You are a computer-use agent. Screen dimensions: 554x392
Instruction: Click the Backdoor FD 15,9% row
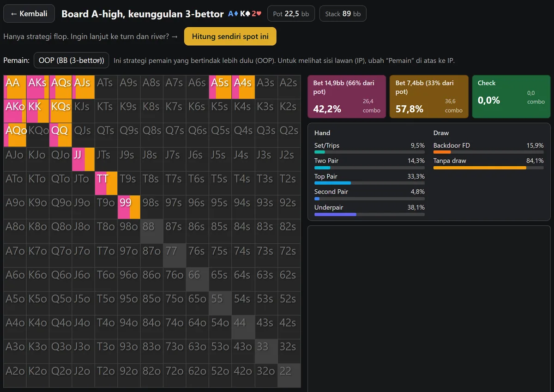(x=488, y=148)
